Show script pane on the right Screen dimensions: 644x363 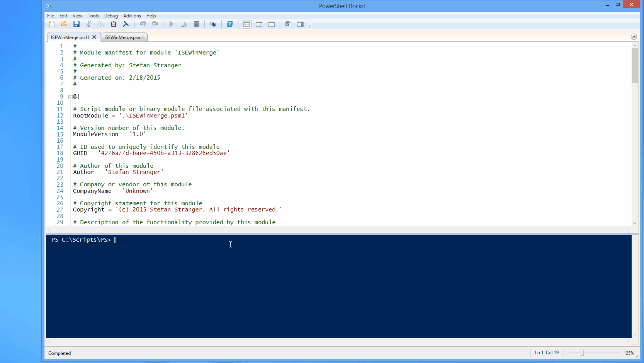click(259, 24)
